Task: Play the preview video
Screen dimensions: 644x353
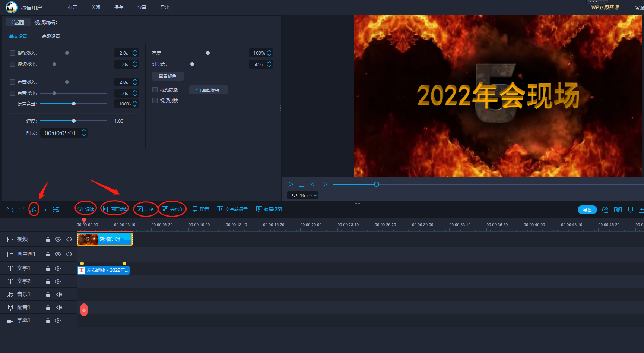Action: click(290, 184)
